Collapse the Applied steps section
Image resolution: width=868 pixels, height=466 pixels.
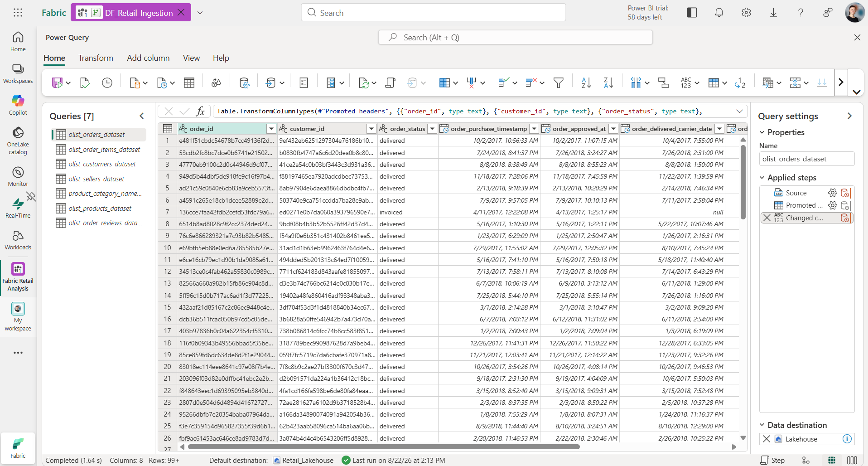pyautogui.click(x=762, y=178)
